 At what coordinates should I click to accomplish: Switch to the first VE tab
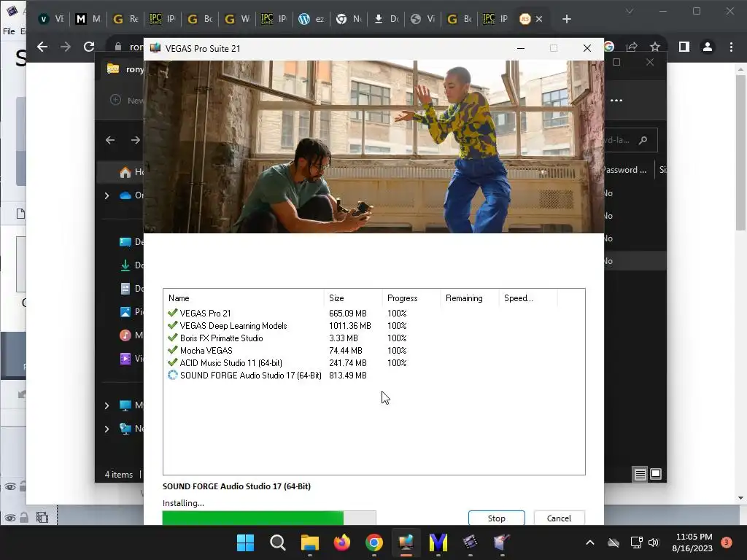[x=51, y=19]
